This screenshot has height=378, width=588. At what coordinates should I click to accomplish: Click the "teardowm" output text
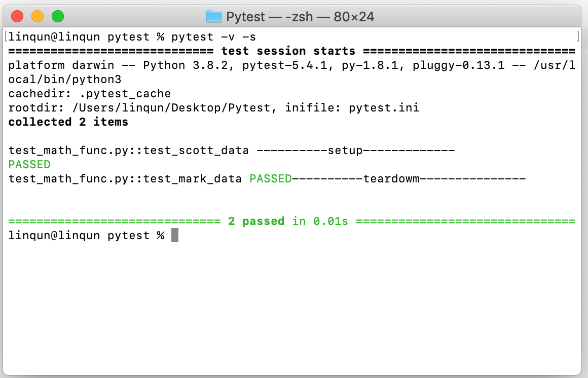pyautogui.click(x=391, y=179)
